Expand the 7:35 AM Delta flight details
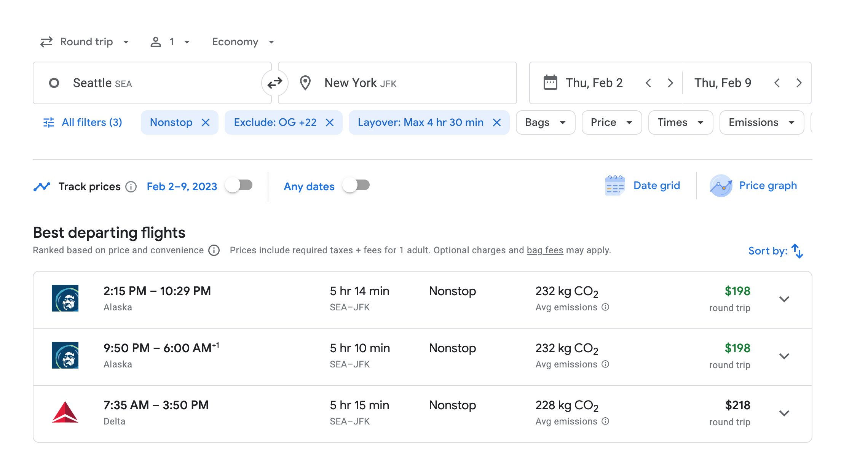The image size is (868, 461). tap(784, 413)
